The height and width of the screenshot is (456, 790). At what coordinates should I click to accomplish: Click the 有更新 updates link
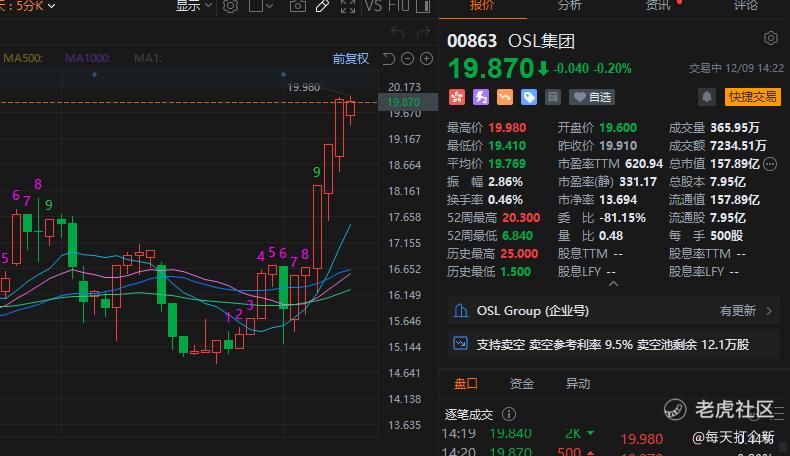[738, 311]
